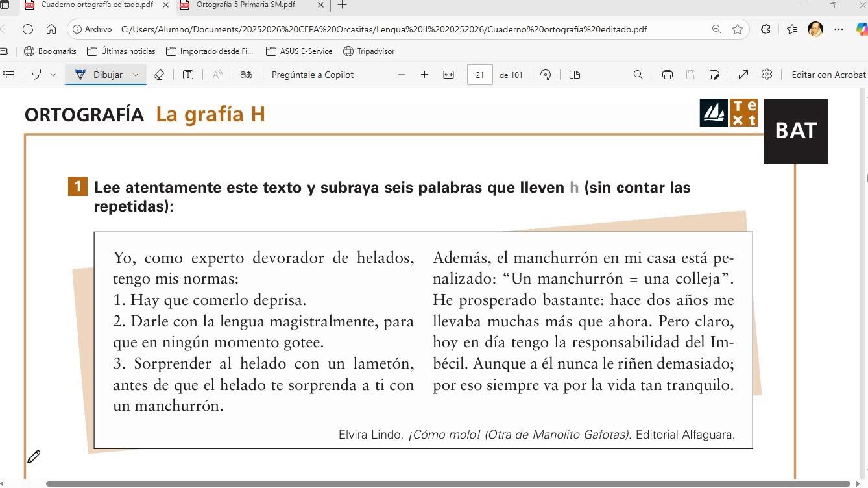This screenshot has width=868, height=488.
Task: Save the PDF with the pen-disk icon
Action: [x=714, y=75]
